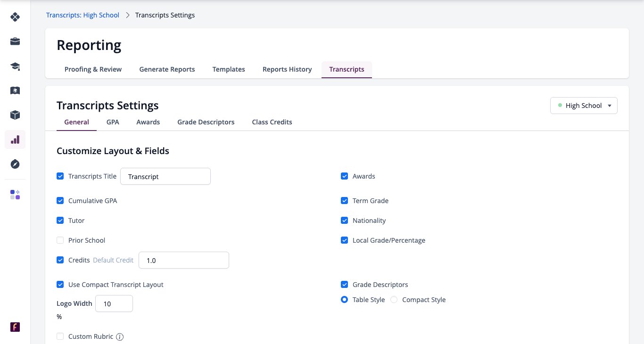Open the diamond logo home icon
Viewport: 644px width, 344px height.
(15, 17)
